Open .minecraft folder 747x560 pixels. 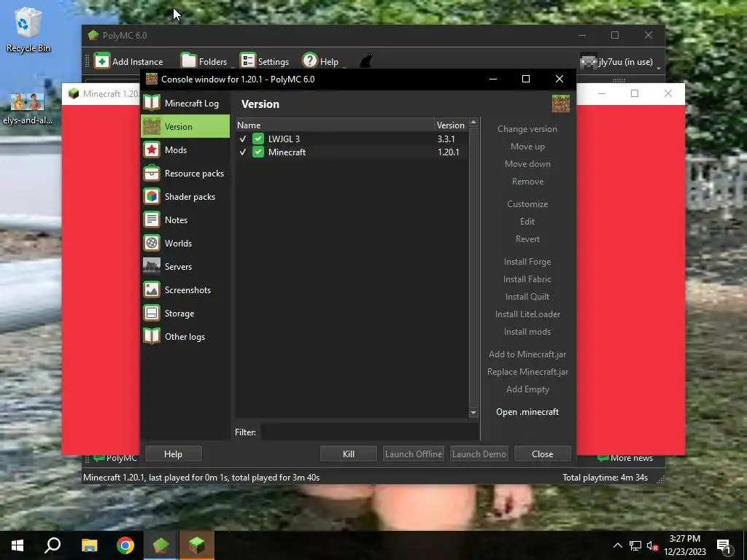point(527,412)
